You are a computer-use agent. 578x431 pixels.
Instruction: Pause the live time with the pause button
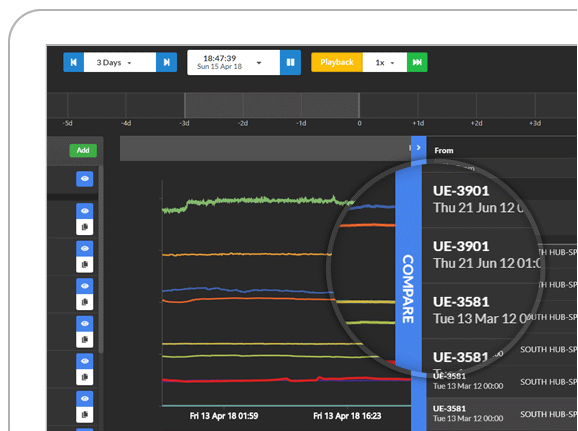coord(290,62)
